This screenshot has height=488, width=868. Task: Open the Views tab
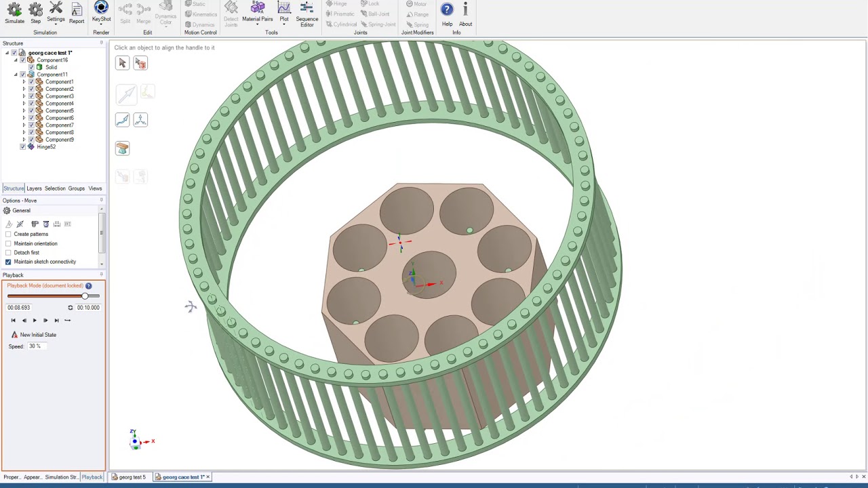pos(95,188)
